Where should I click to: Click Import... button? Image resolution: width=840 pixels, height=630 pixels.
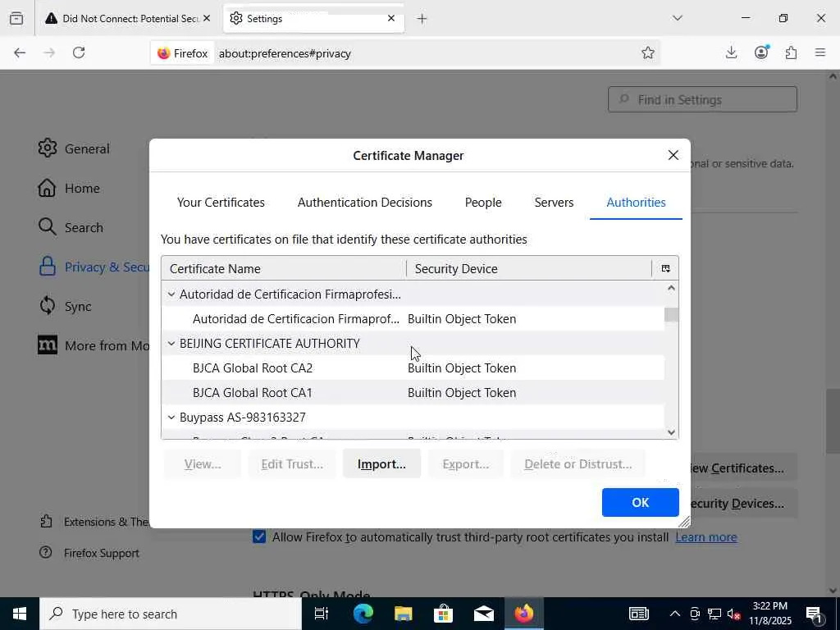[381, 464]
